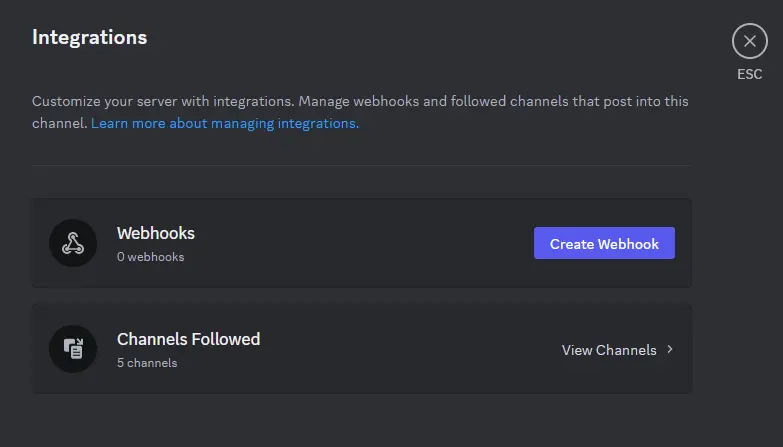The image size is (783, 447).
Task: Click the word "channel." before the Learn more link
Action: (x=59, y=124)
